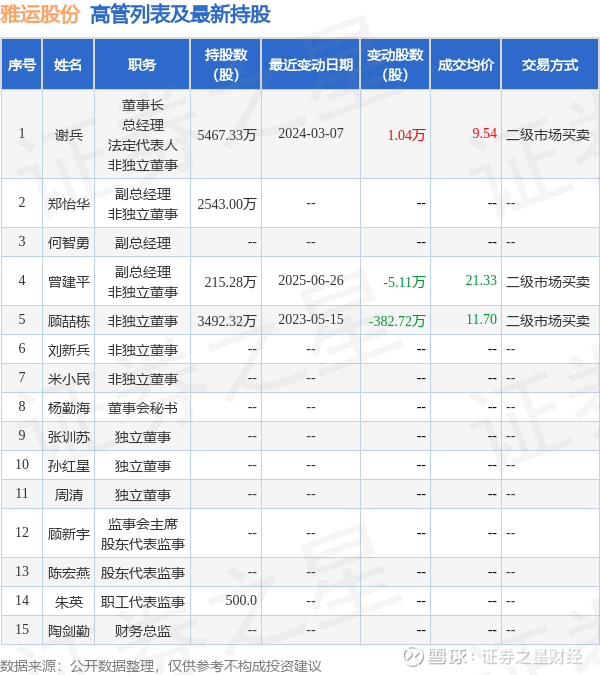
Task: Click row number 10
Action: tap(22, 464)
